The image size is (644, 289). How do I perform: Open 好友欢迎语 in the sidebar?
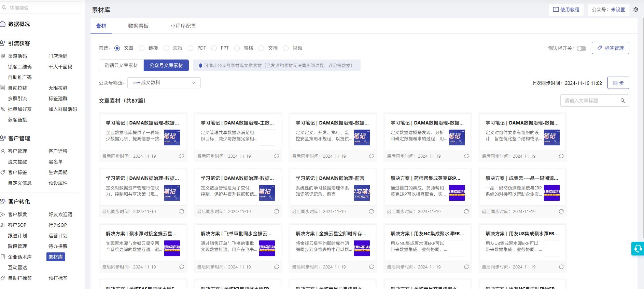[x=60, y=214]
